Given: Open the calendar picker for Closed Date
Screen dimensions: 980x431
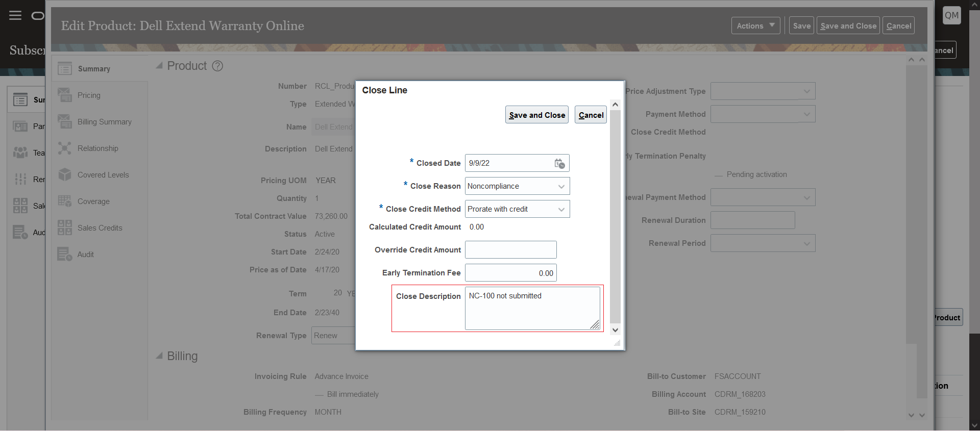Looking at the screenshot, I should pos(559,163).
